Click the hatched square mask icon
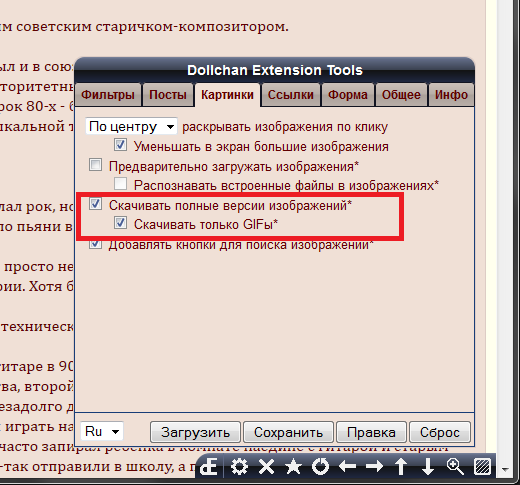The height and width of the screenshot is (485, 520). (482, 466)
